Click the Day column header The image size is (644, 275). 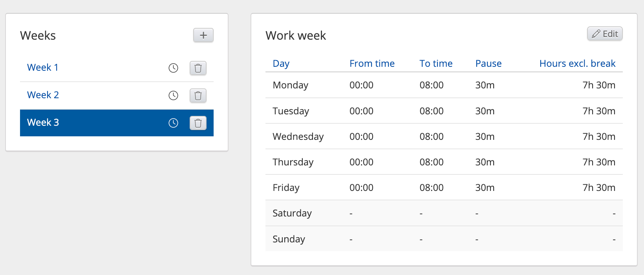(x=281, y=64)
